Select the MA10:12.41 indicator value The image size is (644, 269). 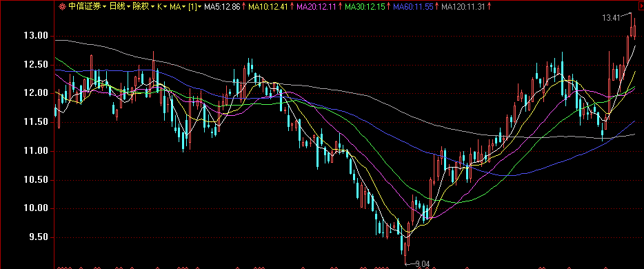pyautogui.click(x=268, y=7)
